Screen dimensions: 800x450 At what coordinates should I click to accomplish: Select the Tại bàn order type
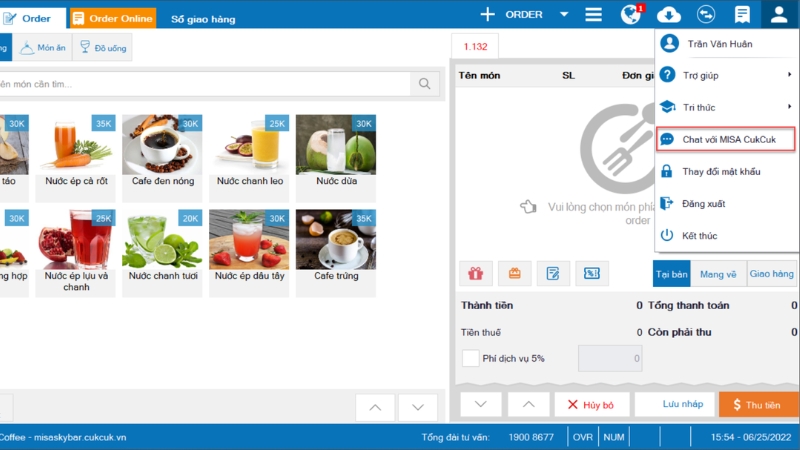[x=672, y=273]
